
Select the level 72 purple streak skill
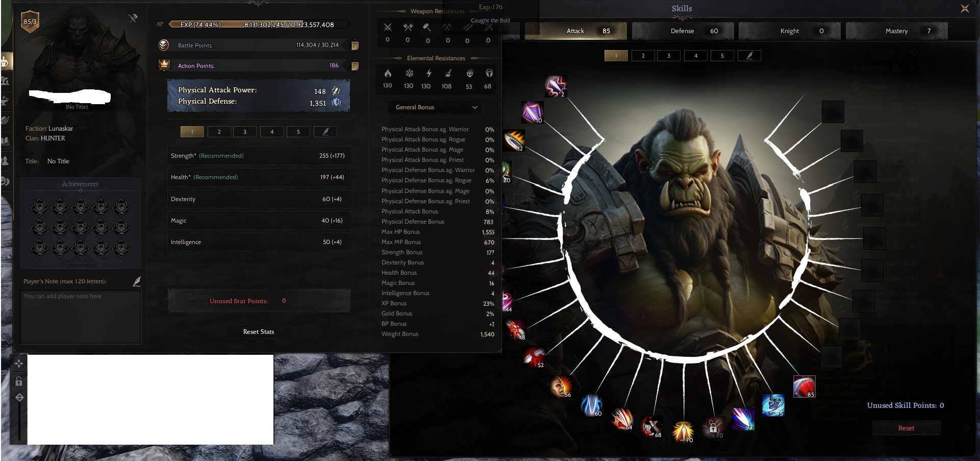pos(743,419)
